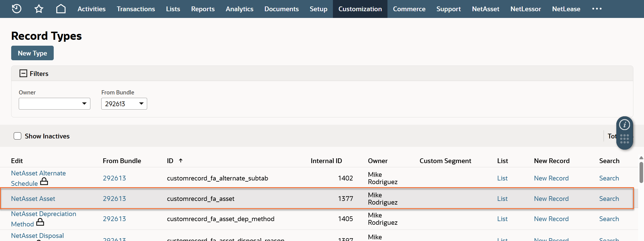This screenshot has width=644, height=241.
Task: Sort by the ID column arrow
Action: pos(181,161)
